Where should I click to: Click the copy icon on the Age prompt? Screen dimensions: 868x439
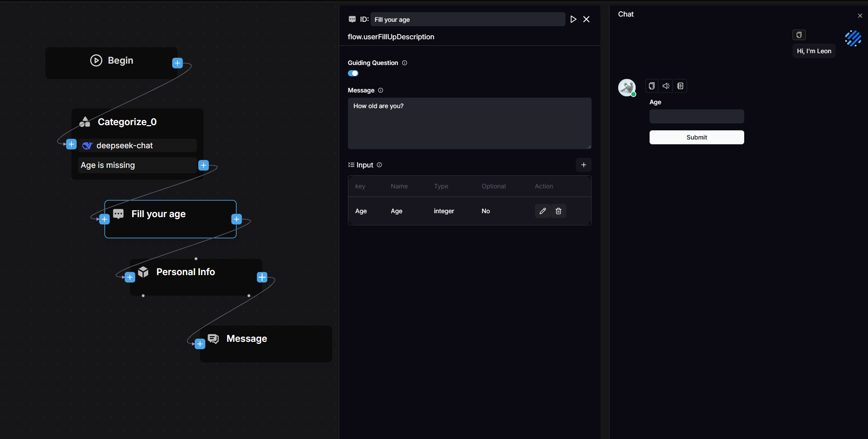[652, 86]
